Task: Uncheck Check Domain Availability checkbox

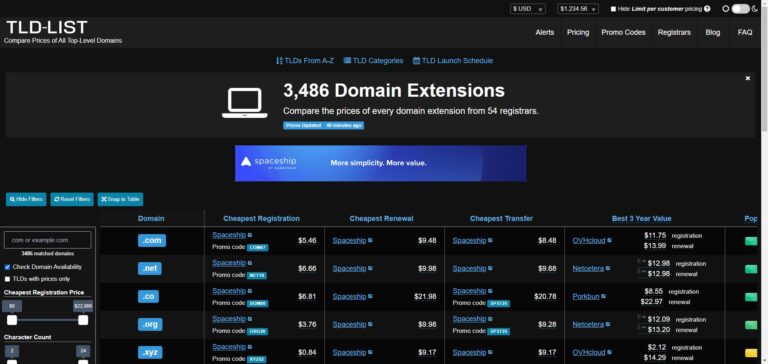Action: tap(7, 267)
